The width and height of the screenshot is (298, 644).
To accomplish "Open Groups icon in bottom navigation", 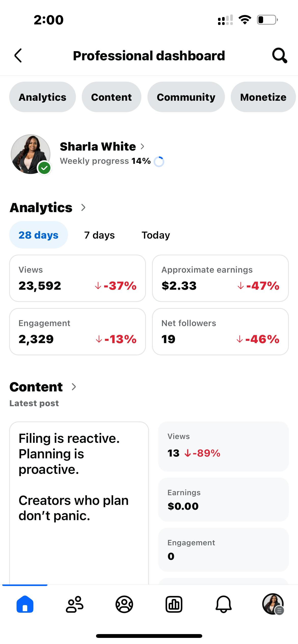I will [124, 604].
